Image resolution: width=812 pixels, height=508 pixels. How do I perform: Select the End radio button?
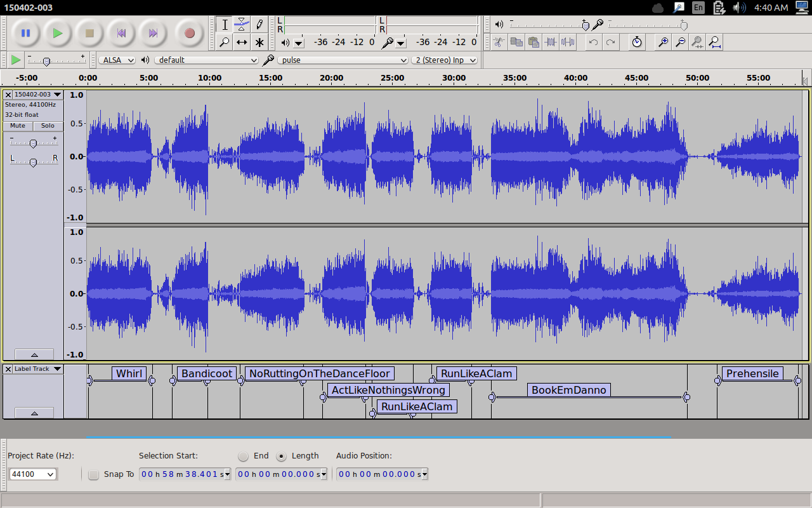tap(244, 456)
